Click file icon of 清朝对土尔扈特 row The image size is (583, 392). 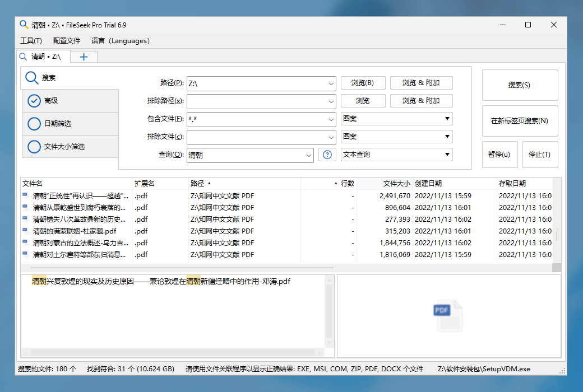(26, 255)
